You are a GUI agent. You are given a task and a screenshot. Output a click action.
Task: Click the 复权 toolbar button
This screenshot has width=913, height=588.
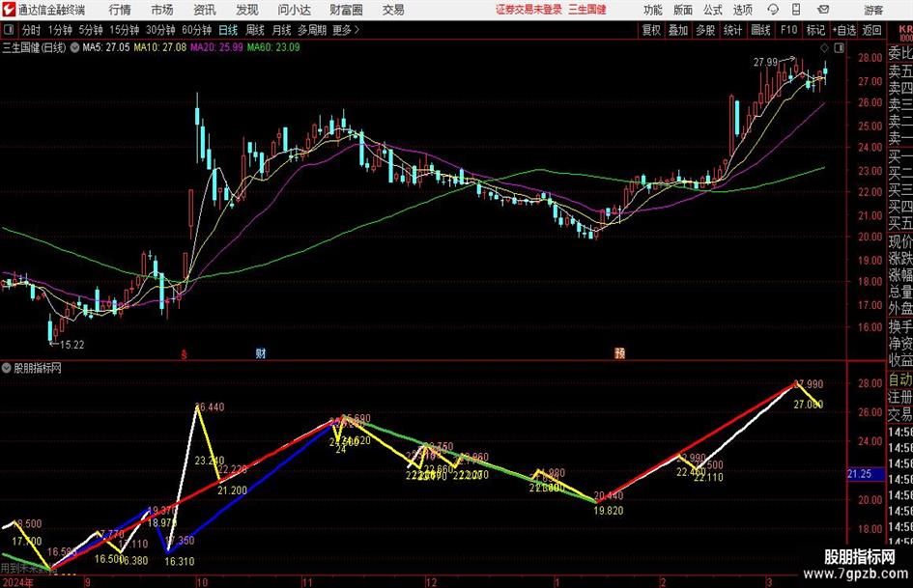click(x=651, y=30)
